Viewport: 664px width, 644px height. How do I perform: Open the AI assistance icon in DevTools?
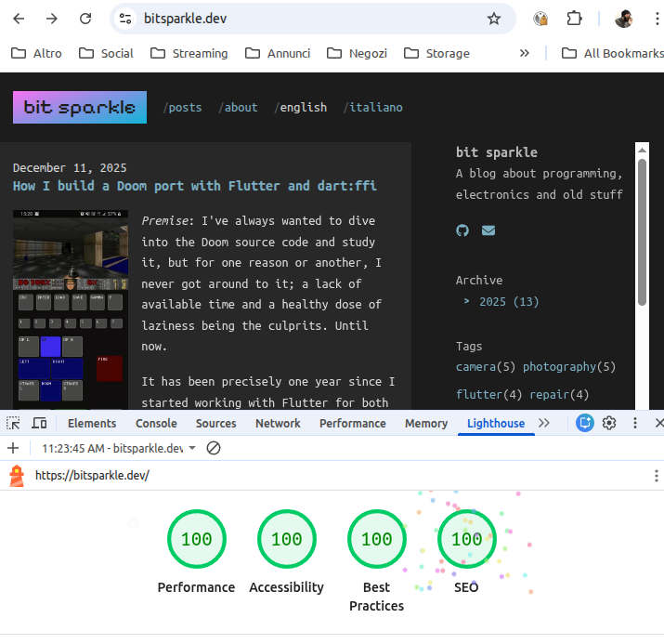coord(585,423)
